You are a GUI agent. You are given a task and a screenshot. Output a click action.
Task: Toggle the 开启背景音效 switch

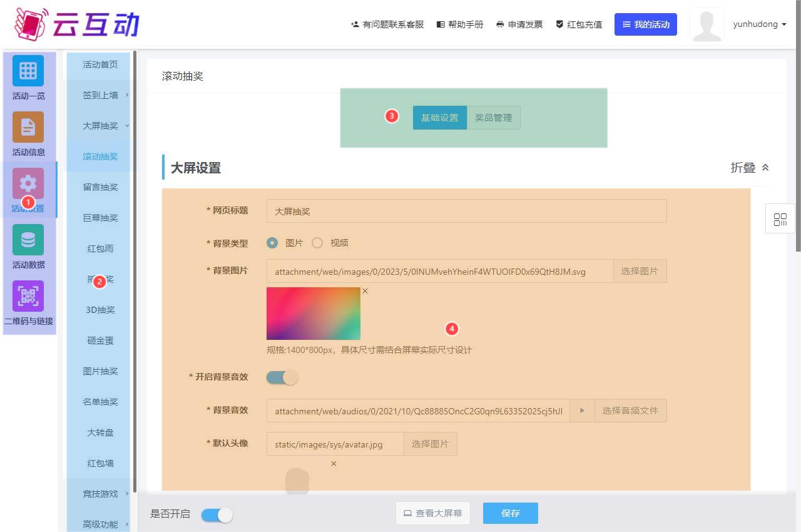pos(282,377)
